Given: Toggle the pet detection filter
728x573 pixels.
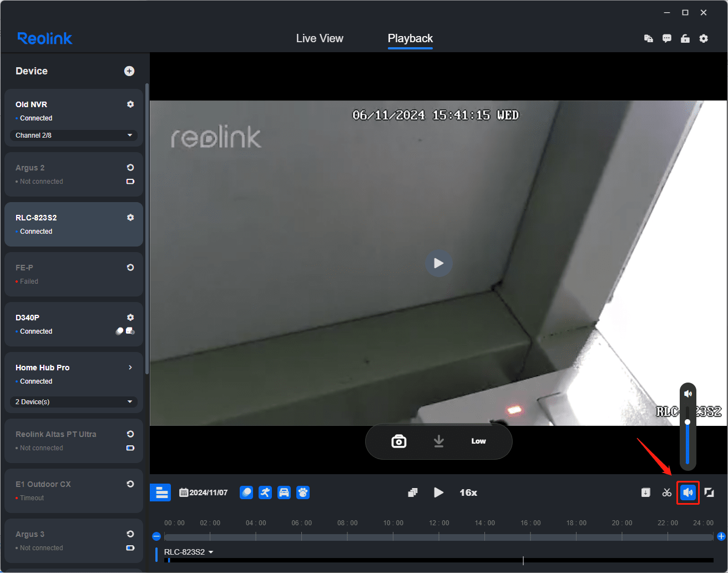Looking at the screenshot, I should (303, 492).
